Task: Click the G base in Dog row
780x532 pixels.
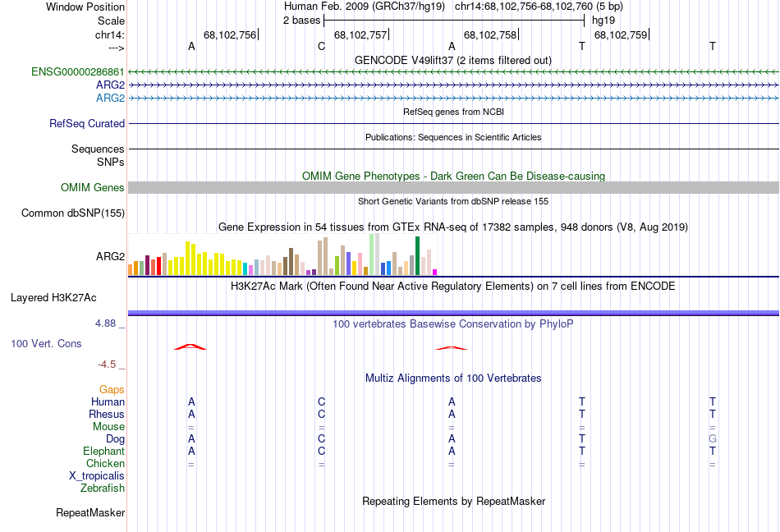Action: [713, 439]
